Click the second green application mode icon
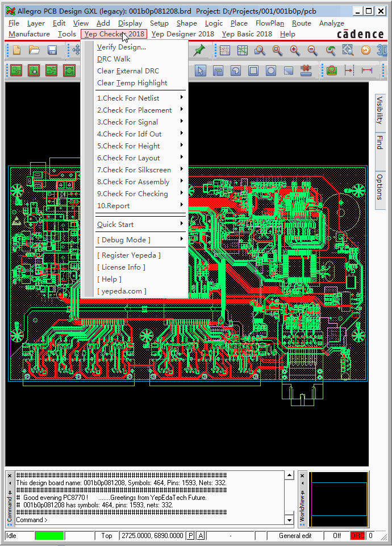392x546 pixels. [x=34, y=71]
